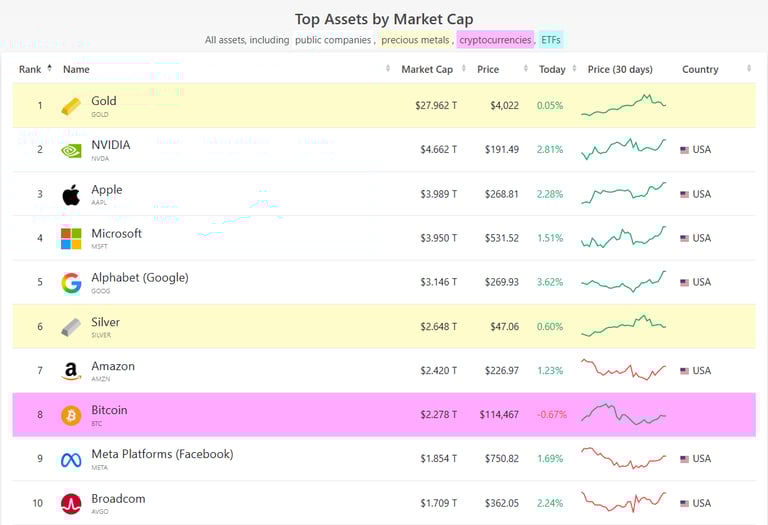
Task: Click the Meta infinity logo icon
Action: click(71, 460)
